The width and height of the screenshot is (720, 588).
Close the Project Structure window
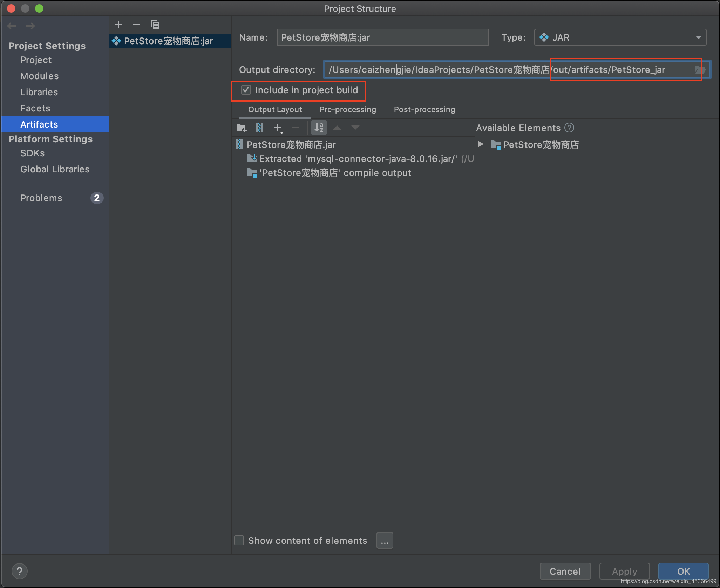[x=11, y=8]
